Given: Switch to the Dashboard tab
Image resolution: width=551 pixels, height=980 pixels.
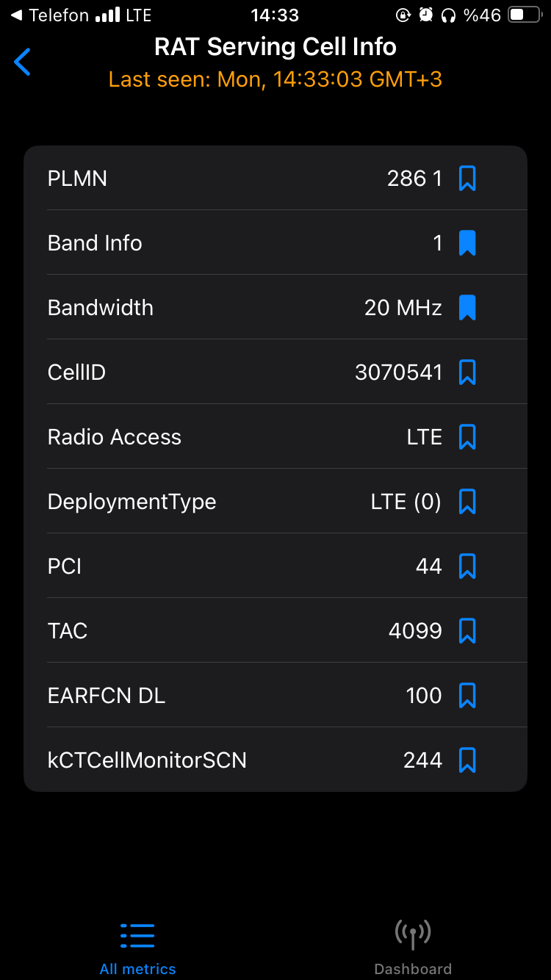Looking at the screenshot, I should 413,948.
